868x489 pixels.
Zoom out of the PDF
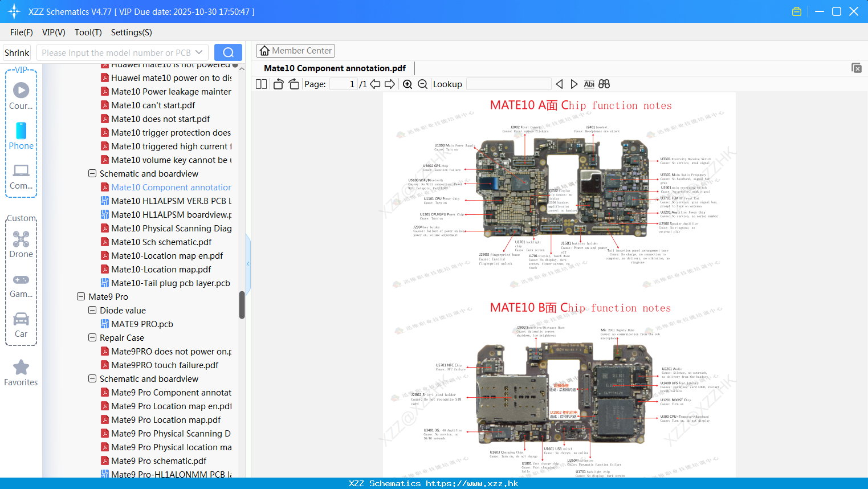click(x=422, y=84)
